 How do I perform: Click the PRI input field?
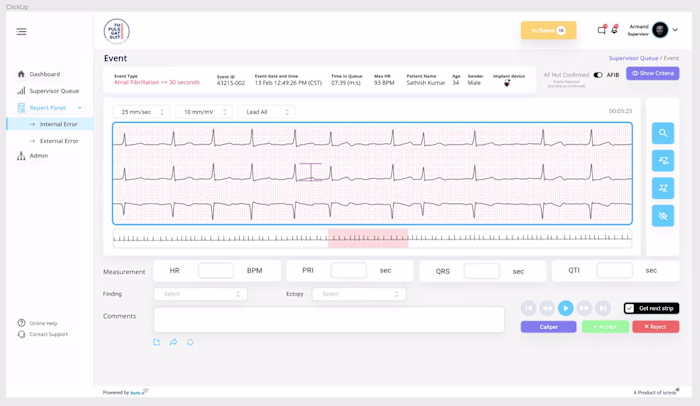(x=349, y=271)
